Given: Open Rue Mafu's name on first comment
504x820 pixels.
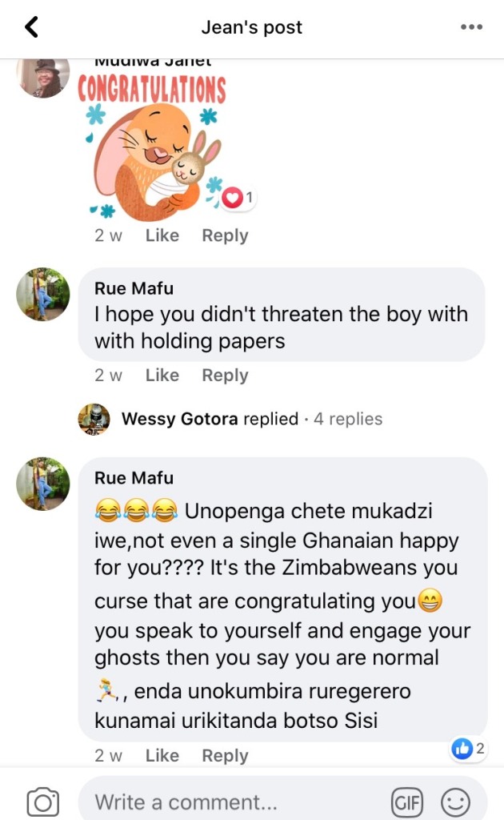Looking at the screenshot, I should 134,288.
